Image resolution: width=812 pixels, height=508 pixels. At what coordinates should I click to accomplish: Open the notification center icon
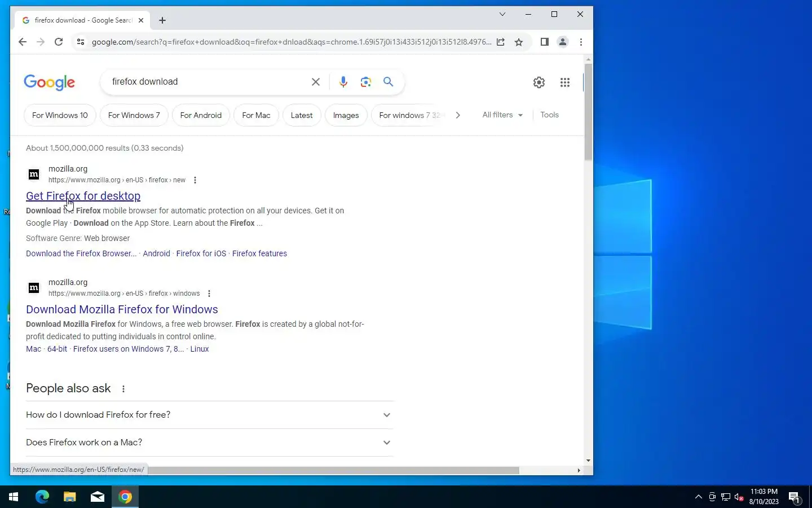(x=795, y=497)
